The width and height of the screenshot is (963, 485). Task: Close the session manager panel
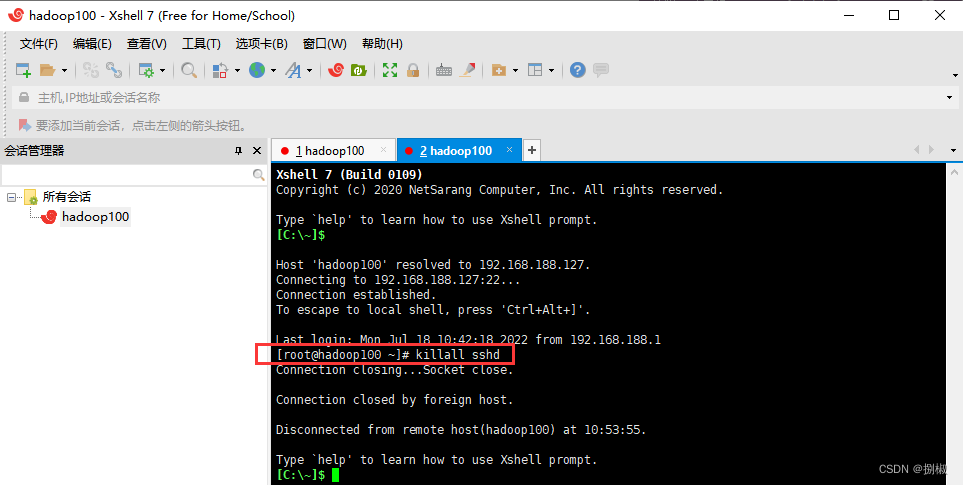pos(257,151)
